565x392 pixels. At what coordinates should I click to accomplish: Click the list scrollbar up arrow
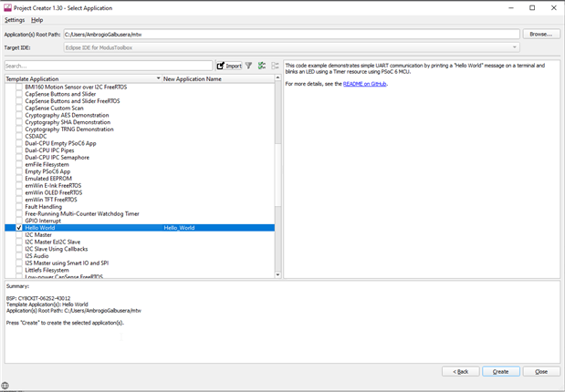point(277,77)
